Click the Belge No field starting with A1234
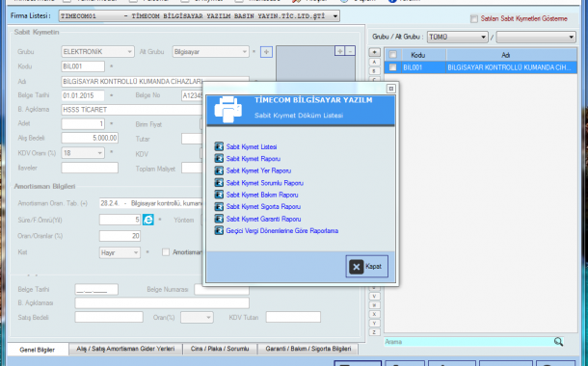The width and height of the screenshot is (588, 366). (x=193, y=96)
